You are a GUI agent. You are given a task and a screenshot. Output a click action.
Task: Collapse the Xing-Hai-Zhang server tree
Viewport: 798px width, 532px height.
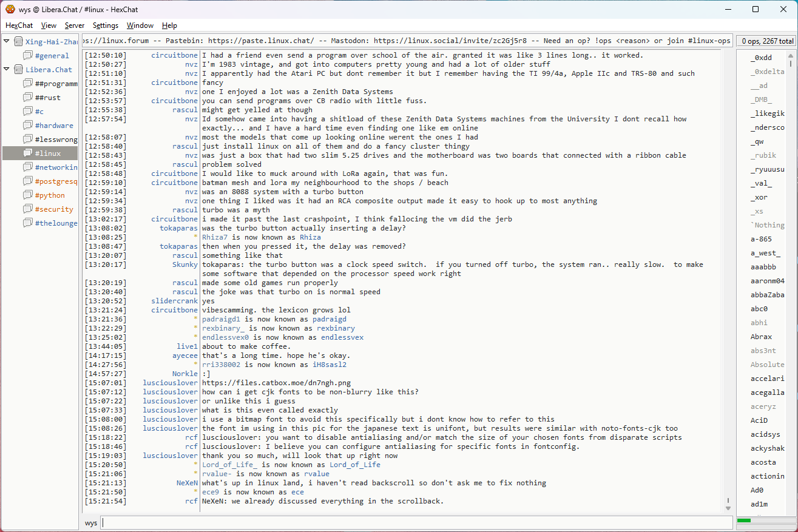coord(7,41)
